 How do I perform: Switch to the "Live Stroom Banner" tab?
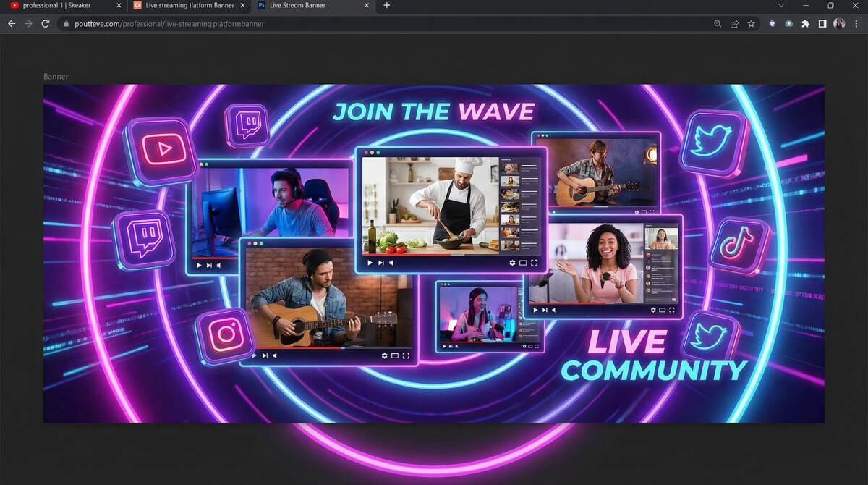pos(304,6)
